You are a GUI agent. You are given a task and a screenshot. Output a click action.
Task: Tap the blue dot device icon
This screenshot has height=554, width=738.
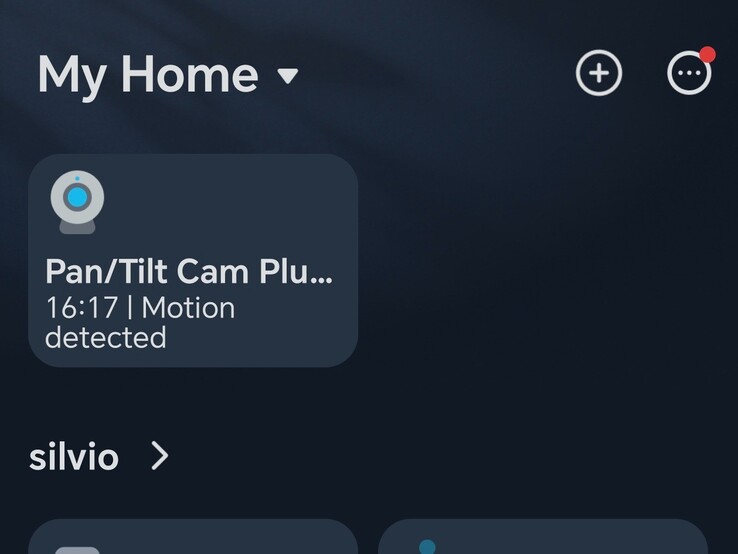point(427,546)
